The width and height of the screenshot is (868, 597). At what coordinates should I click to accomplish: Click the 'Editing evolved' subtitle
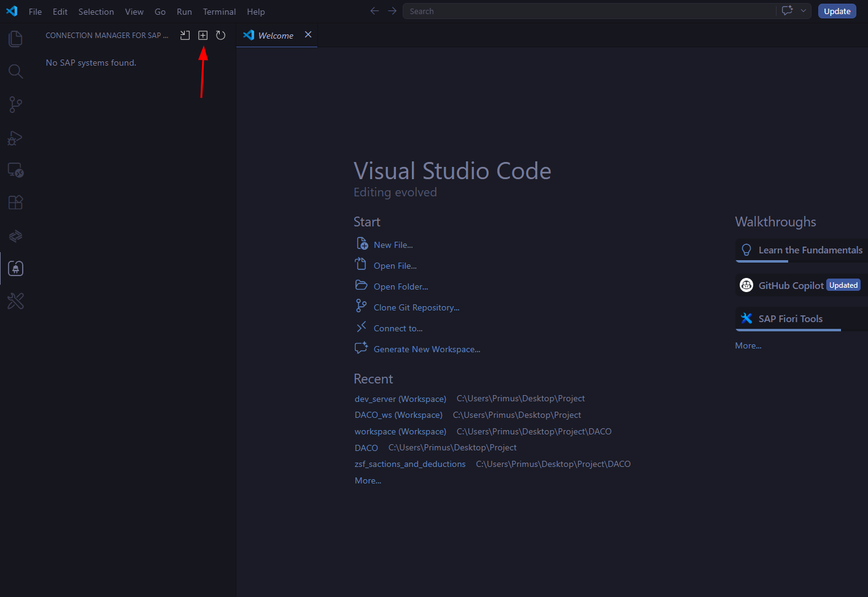(395, 192)
